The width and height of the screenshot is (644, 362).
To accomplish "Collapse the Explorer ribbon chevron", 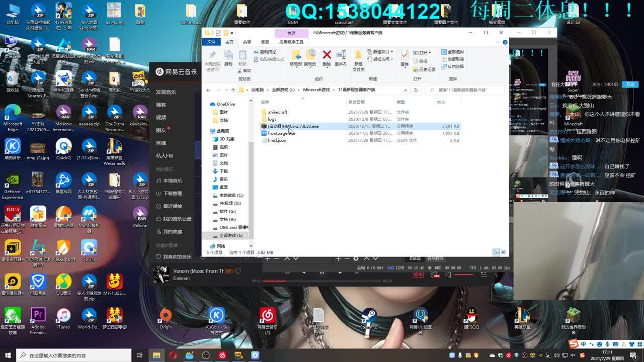I will 497,42.
